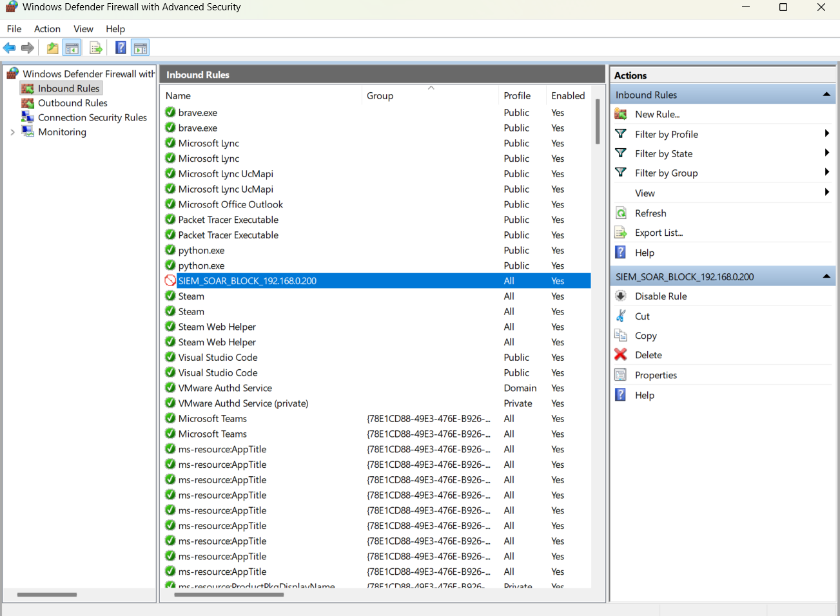
Task: Open the View submenu arrow in Actions
Action: [x=826, y=192]
